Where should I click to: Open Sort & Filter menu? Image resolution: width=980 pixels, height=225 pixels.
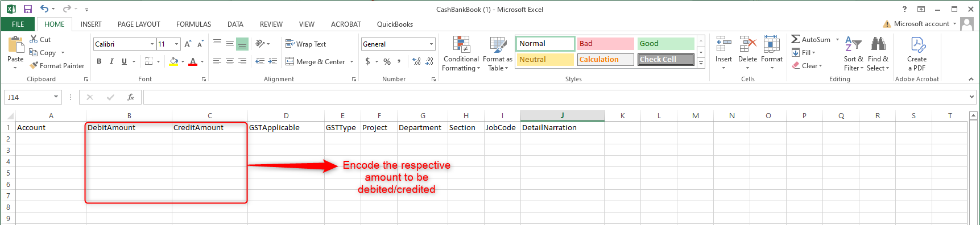pyautogui.click(x=853, y=53)
